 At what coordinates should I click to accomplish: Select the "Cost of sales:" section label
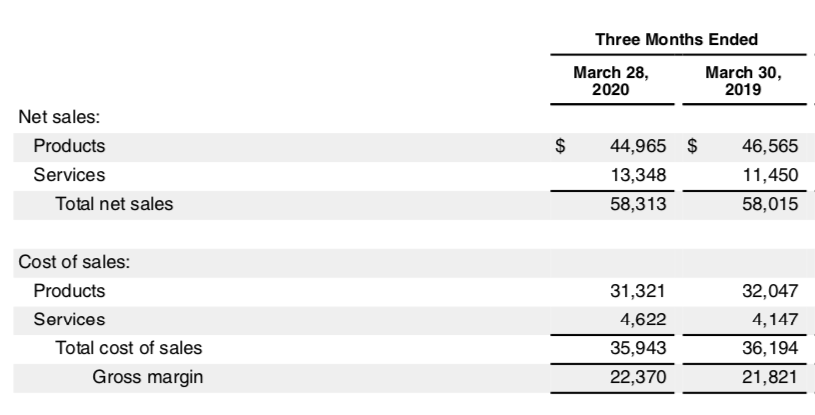(x=75, y=263)
